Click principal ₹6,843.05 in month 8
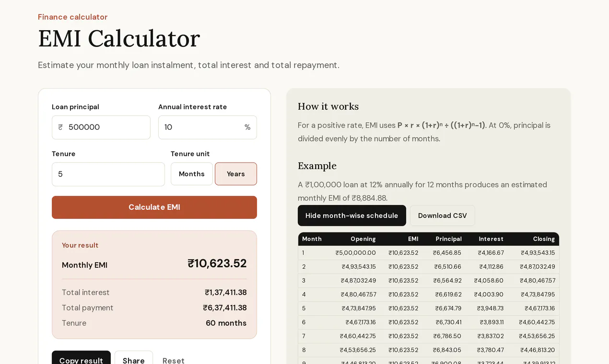The height and width of the screenshot is (364, 609). 447,350
